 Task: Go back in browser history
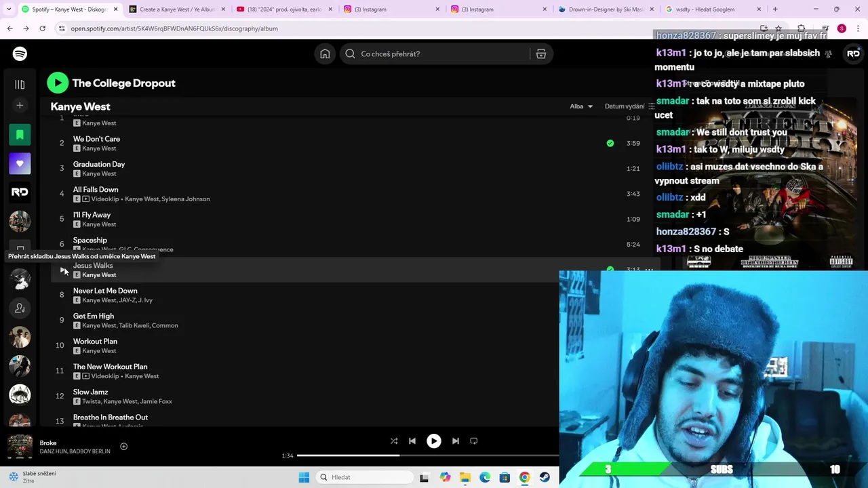coord(9,28)
